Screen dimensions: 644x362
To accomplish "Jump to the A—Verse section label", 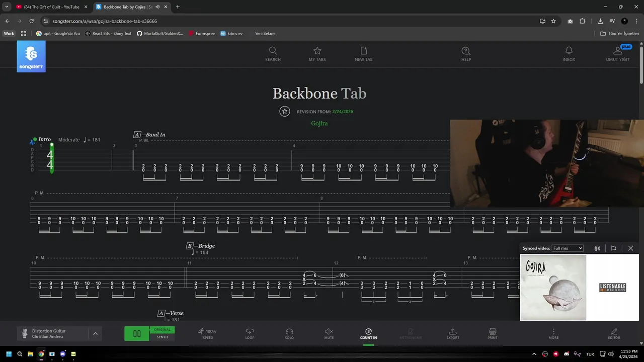I will click(x=171, y=313).
